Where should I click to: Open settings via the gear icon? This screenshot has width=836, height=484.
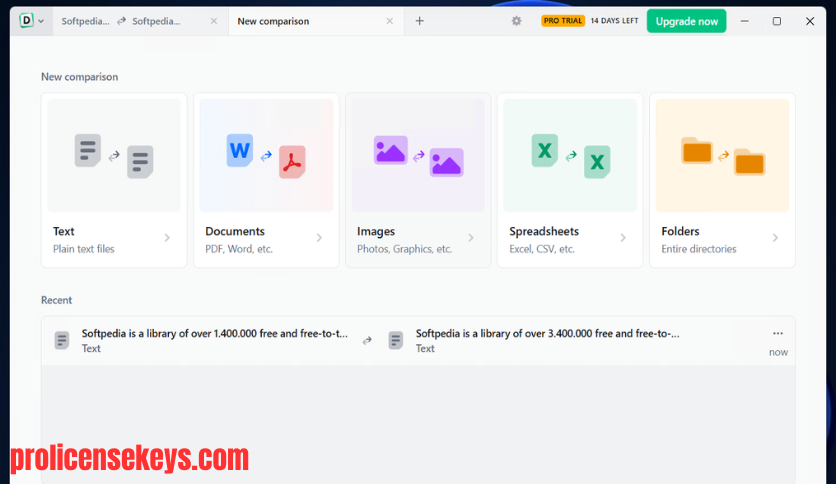516,21
